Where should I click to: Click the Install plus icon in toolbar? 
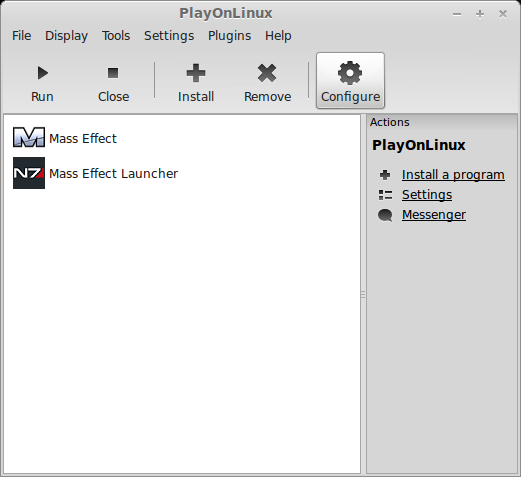pyautogui.click(x=196, y=73)
